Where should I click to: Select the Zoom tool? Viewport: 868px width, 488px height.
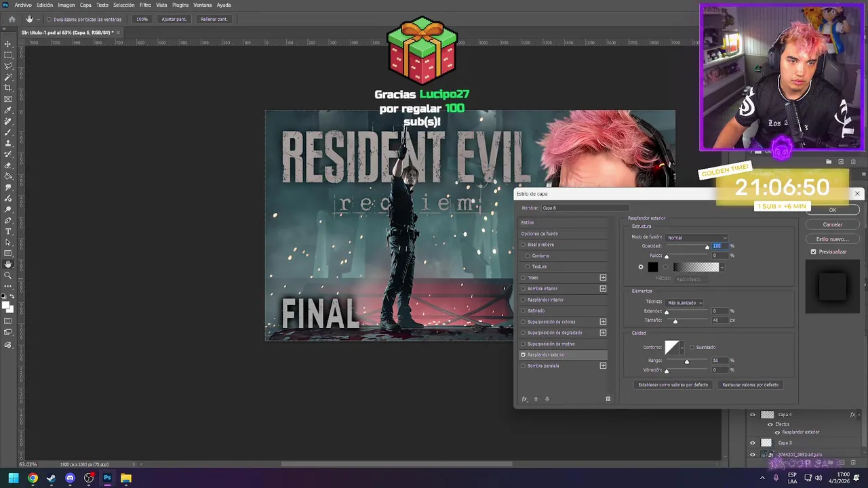8,274
